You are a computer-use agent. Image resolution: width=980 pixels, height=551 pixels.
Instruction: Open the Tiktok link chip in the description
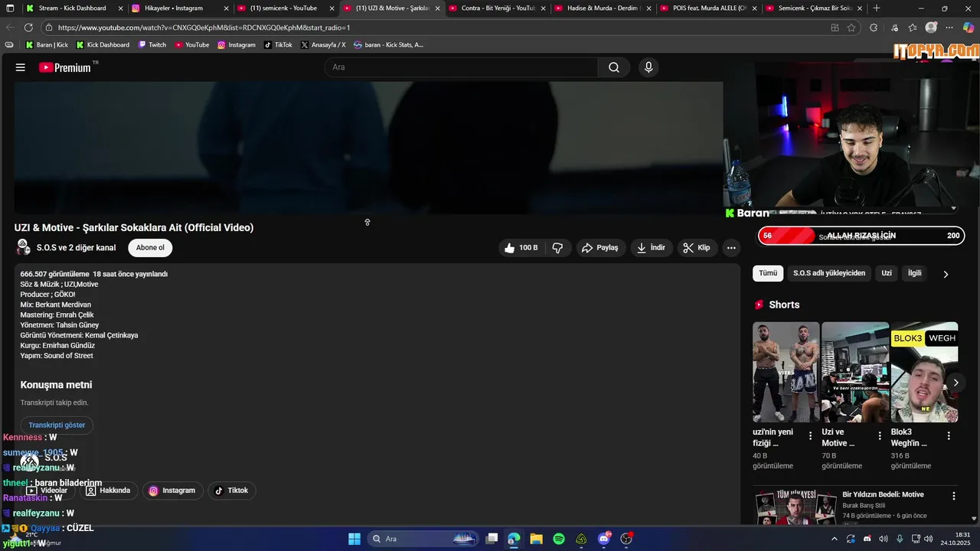click(231, 491)
